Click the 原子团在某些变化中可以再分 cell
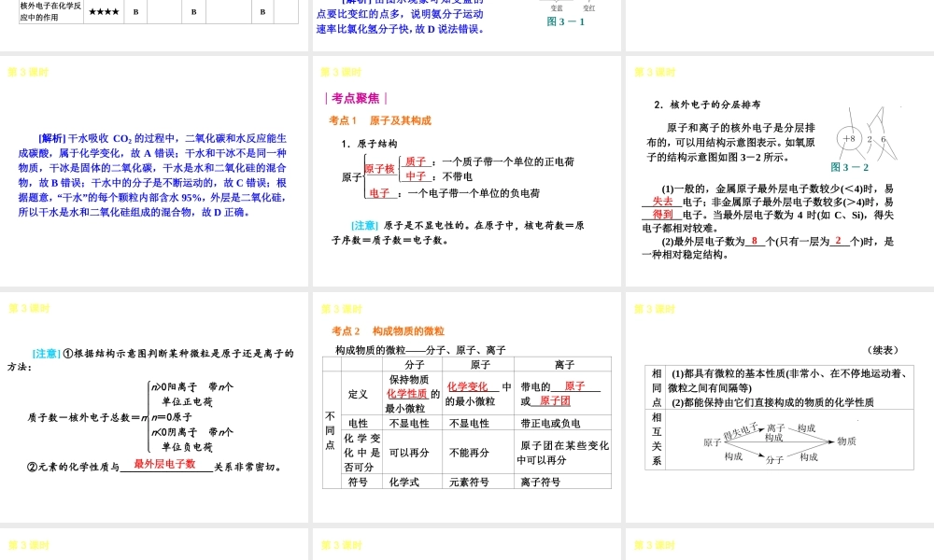934x560 pixels. pos(563,453)
